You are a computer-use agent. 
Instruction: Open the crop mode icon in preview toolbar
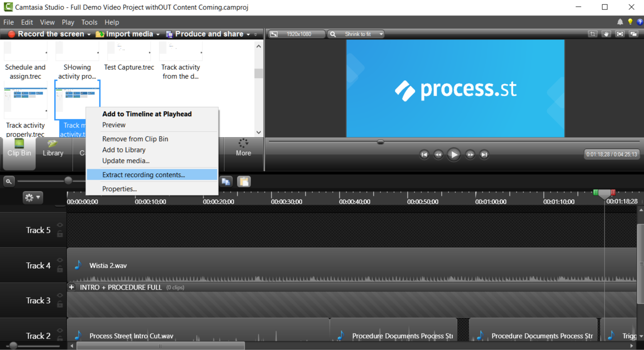[592, 34]
